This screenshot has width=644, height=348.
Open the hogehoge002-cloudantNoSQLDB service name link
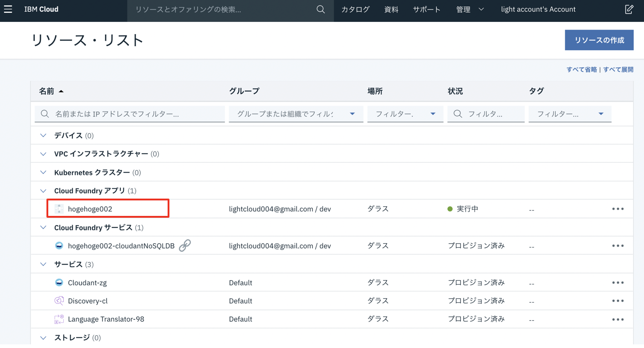(121, 246)
